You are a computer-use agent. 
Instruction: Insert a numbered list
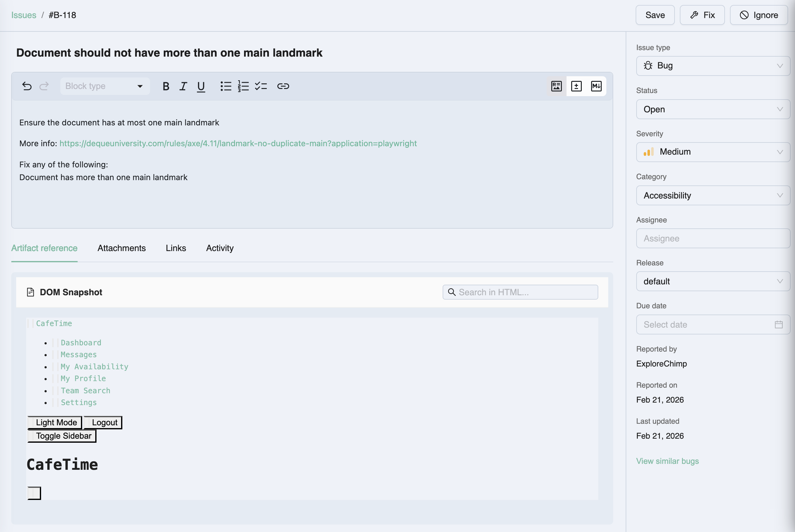tap(243, 86)
